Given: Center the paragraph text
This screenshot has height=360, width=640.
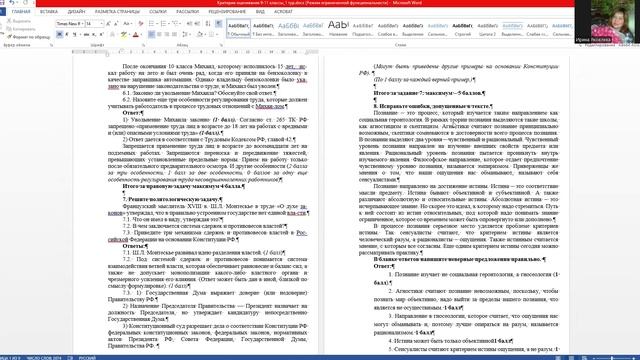Looking at the screenshot, I should coord(159,34).
